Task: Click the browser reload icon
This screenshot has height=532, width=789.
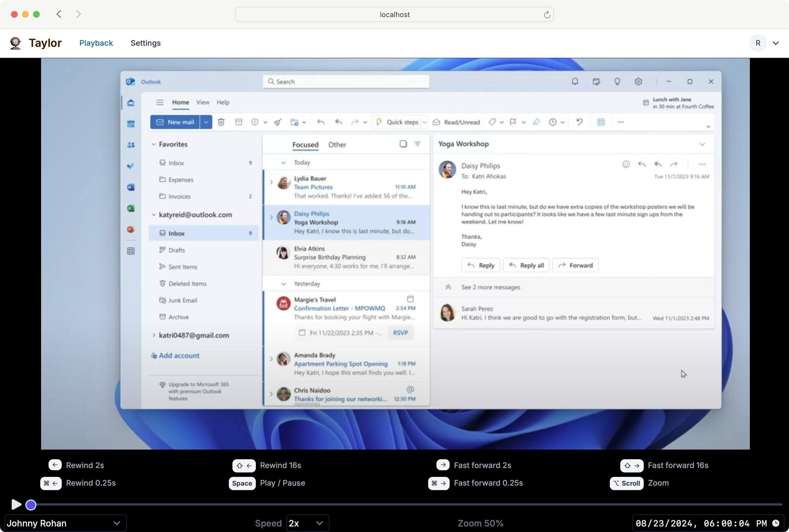Action: (547, 15)
